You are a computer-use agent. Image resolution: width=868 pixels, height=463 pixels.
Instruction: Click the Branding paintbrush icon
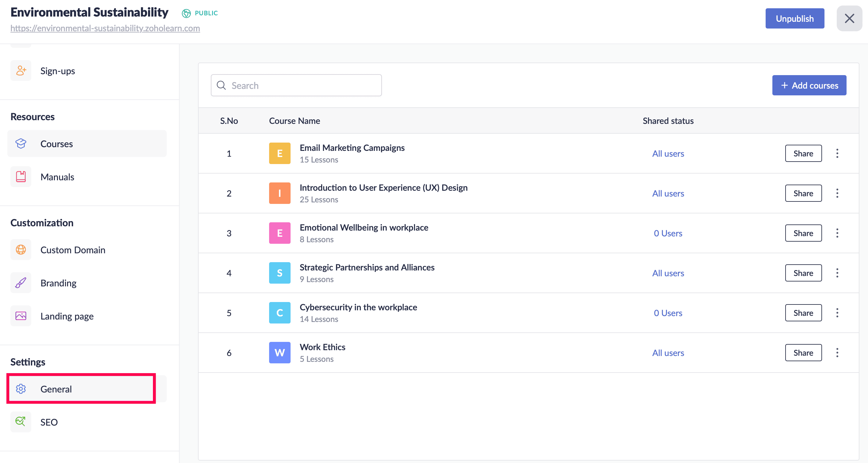click(x=21, y=283)
